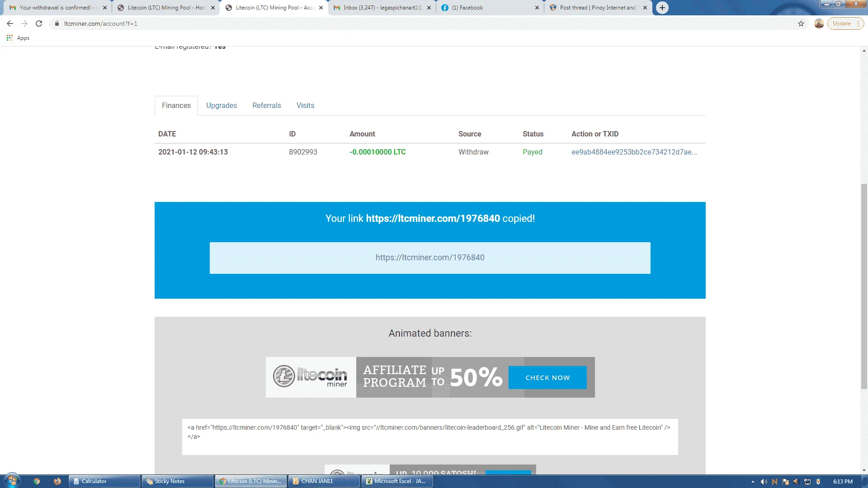Bookmark this page with the star icon
The image size is (868, 488).
[801, 23]
